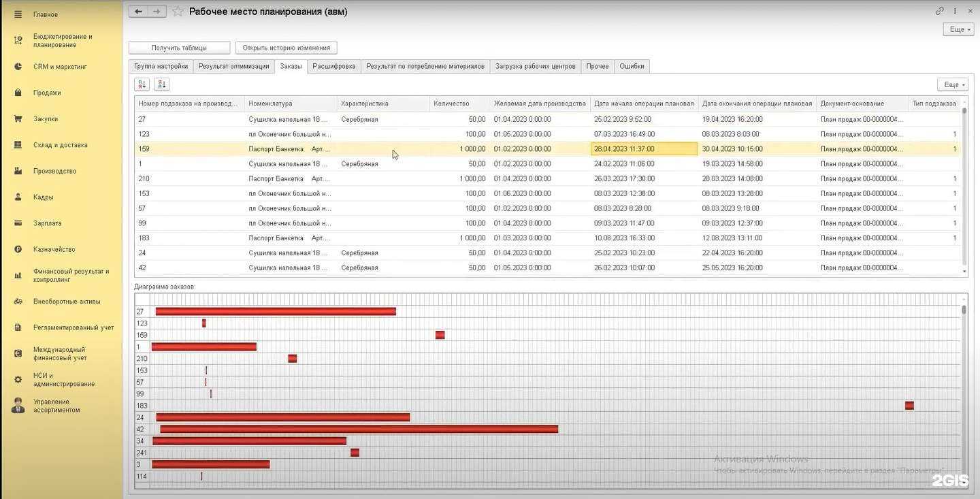Viewport: 980px width, 499px height.
Task: Switch to the Расшифровка tab
Action: 333,66
